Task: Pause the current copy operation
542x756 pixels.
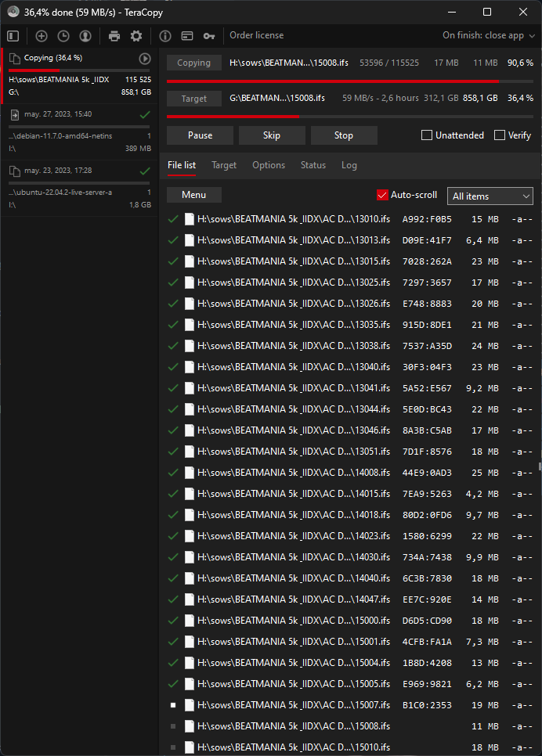Action: (200, 135)
